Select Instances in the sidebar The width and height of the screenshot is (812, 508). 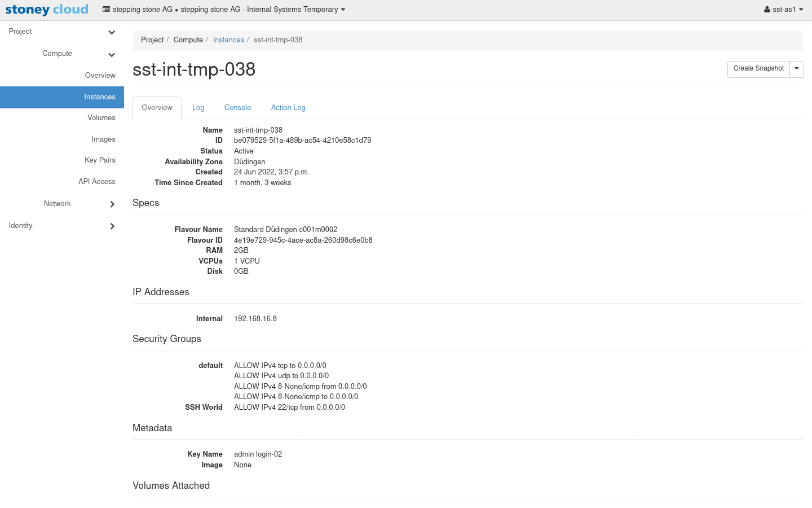click(x=99, y=97)
